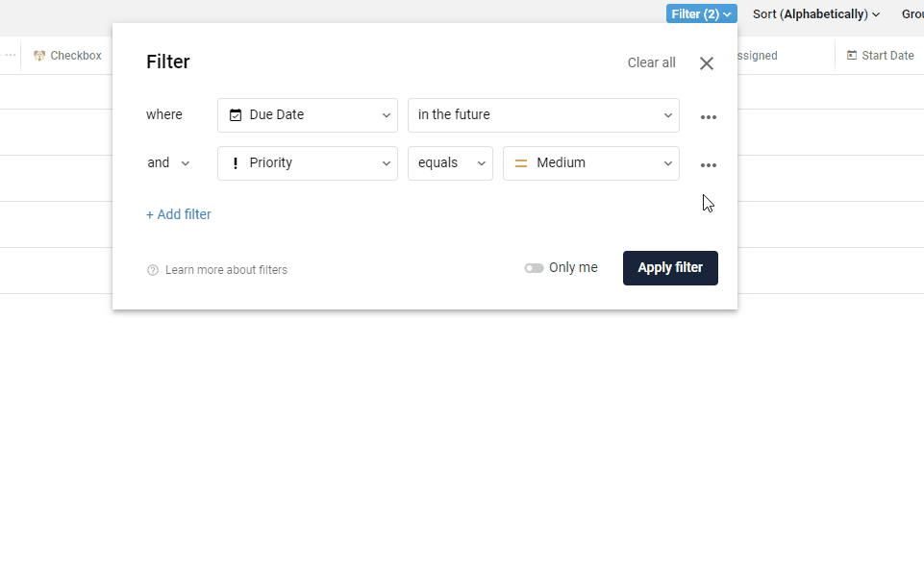Click the help icon beside Learn more

(x=153, y=270)
